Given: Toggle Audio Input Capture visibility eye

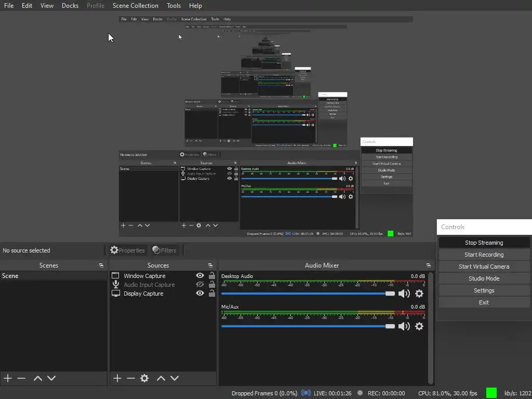Looking at the screenshot, I should tap(200, 284).
